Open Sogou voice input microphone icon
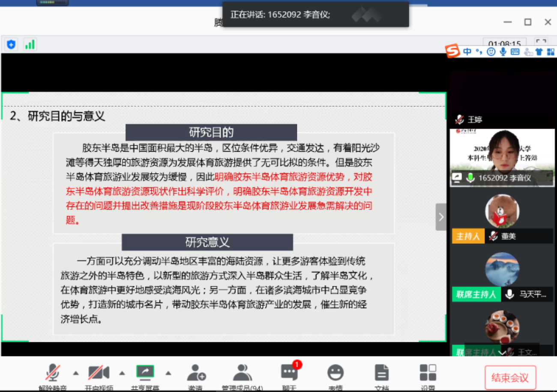 tap(502, 51)
